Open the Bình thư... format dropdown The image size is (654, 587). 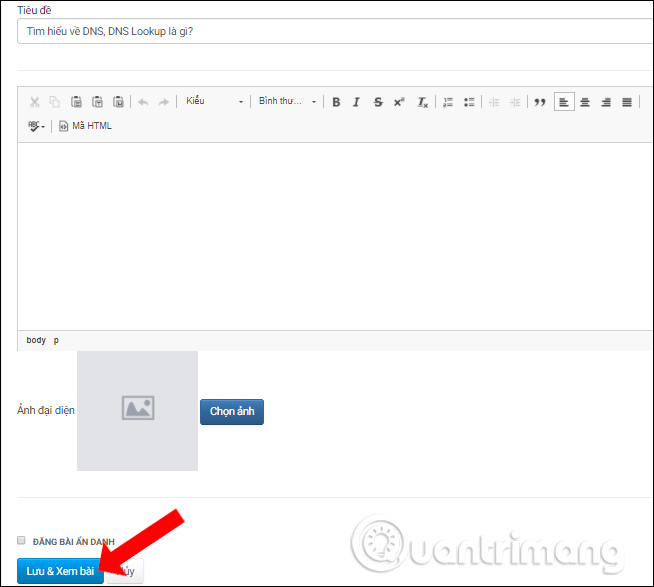coord(287,101)
